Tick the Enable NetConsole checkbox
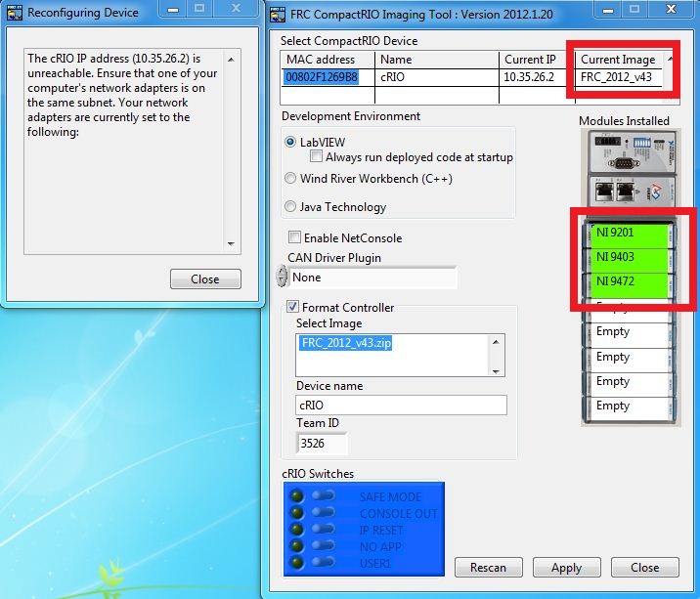700x599 pixels. pyautogui.click(x=294, y=237)
